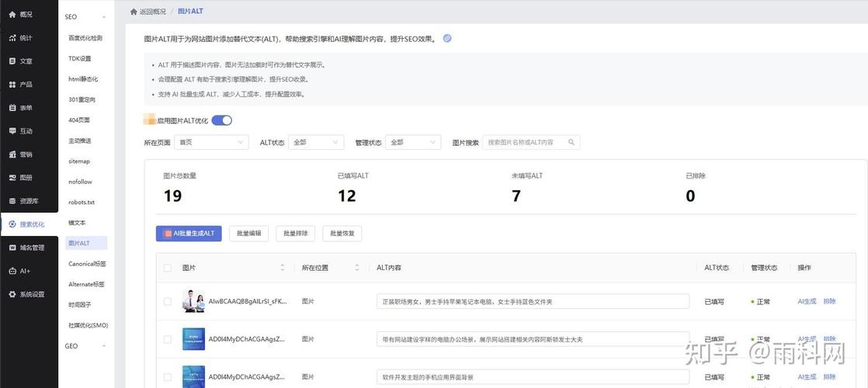Open 社媒优化(SMO) menu item
868x388 pixels.
[x=88, y=325]
